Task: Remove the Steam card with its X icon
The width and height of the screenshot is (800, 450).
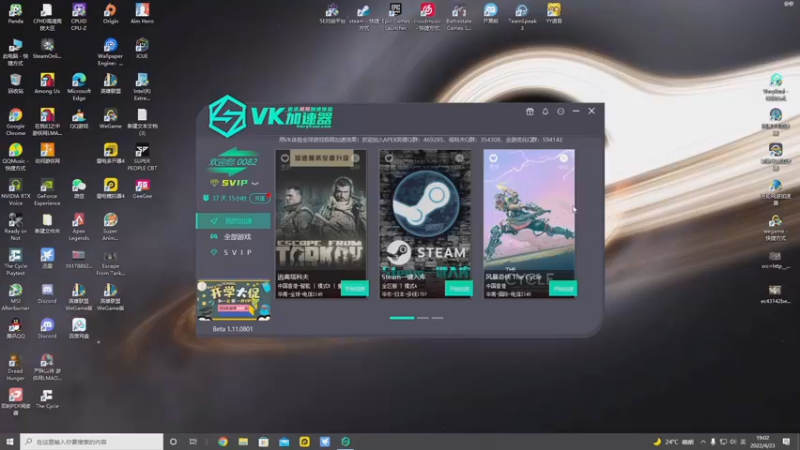Action: [460, 158]
